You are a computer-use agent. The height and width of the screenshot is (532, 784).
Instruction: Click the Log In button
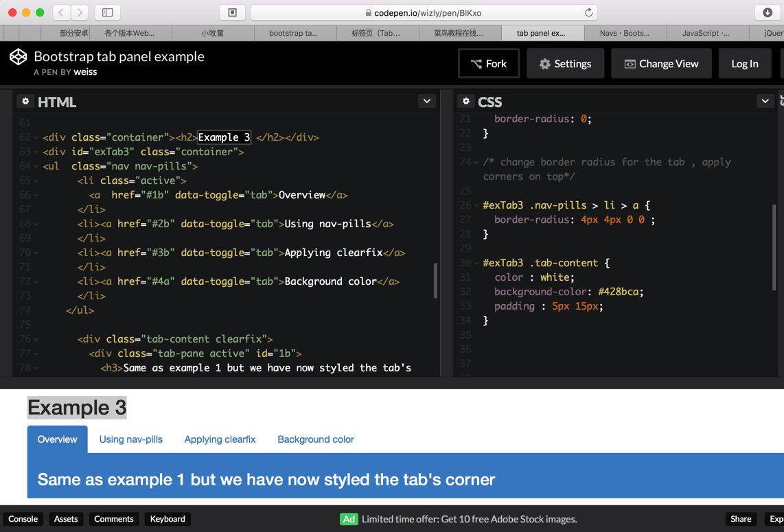[x=744, y=64]
